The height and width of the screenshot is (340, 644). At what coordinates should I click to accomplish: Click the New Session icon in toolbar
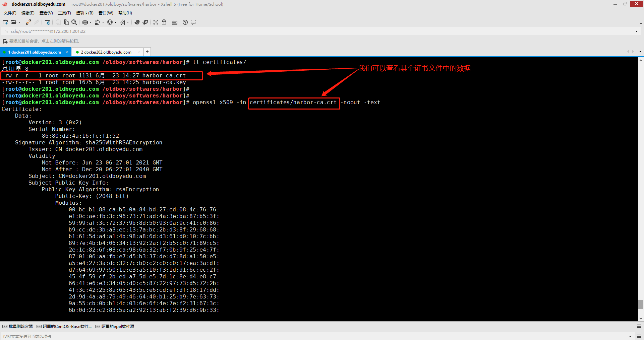[x=5, y=22]
